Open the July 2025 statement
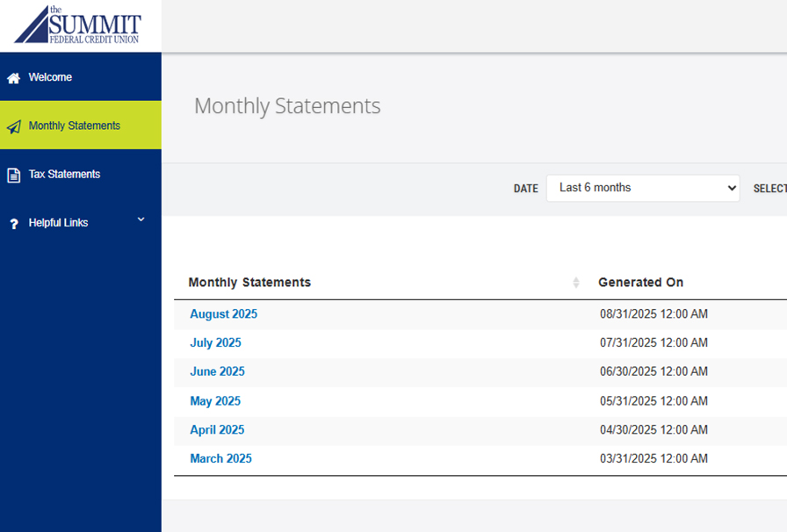This screenshot has height=532, width=787. point(215,343)
